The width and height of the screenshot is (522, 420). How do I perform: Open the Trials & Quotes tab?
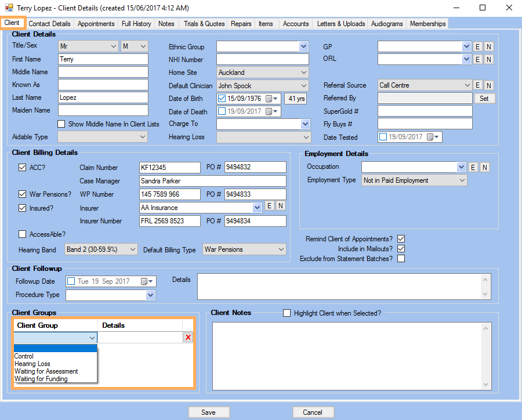pos(204,24)
